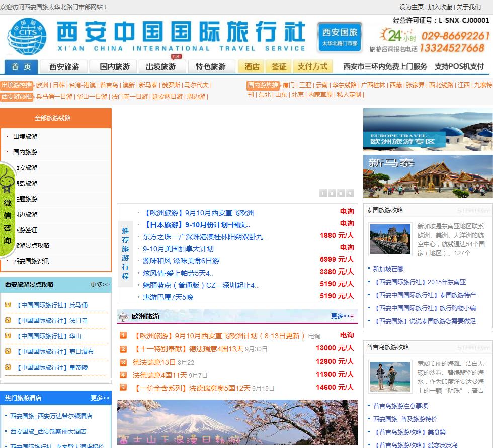
Task: Open 西安国旅_西安万达希尔顿酒店 link
Action: [51, 416]
